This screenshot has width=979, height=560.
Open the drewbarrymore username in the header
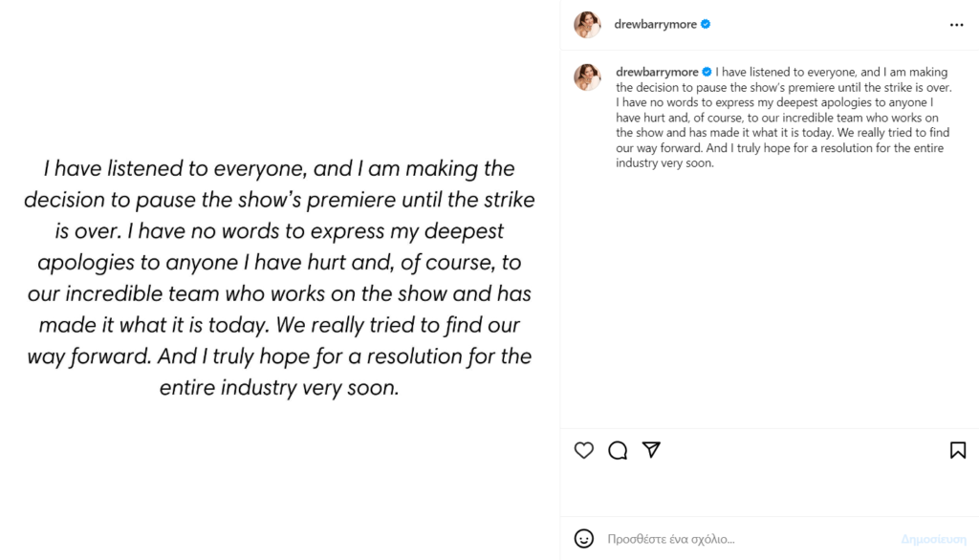[x=655, y=25]
